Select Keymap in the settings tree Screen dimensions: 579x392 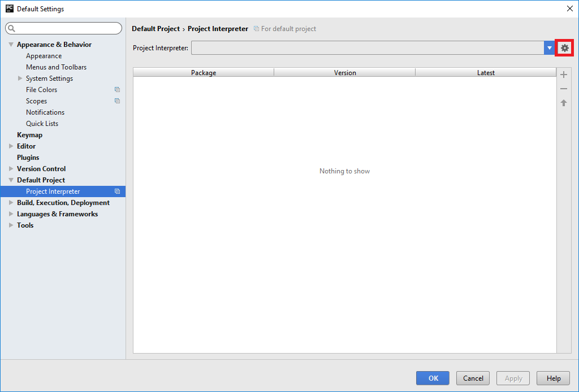[x=29, y=135]
